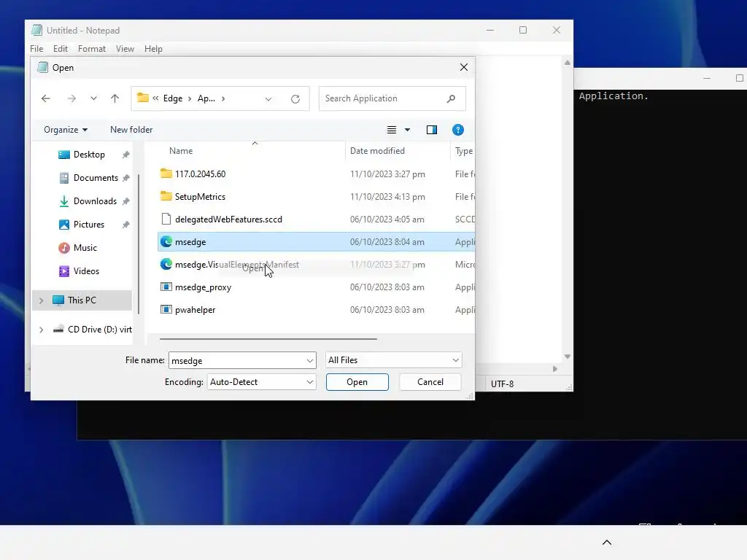The width and height of the screenshot is (747, 560).
Task: Change view layout icon
Action: click(392, 130)
